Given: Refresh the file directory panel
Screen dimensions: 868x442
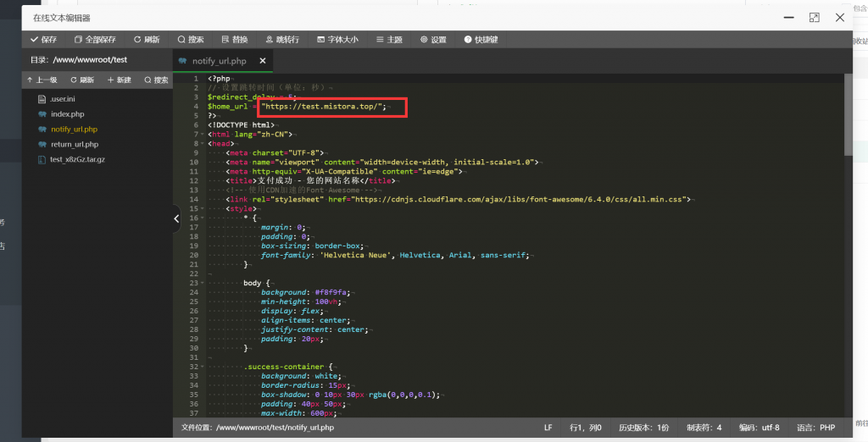Looking at the screenshot, I should [82, 80].
